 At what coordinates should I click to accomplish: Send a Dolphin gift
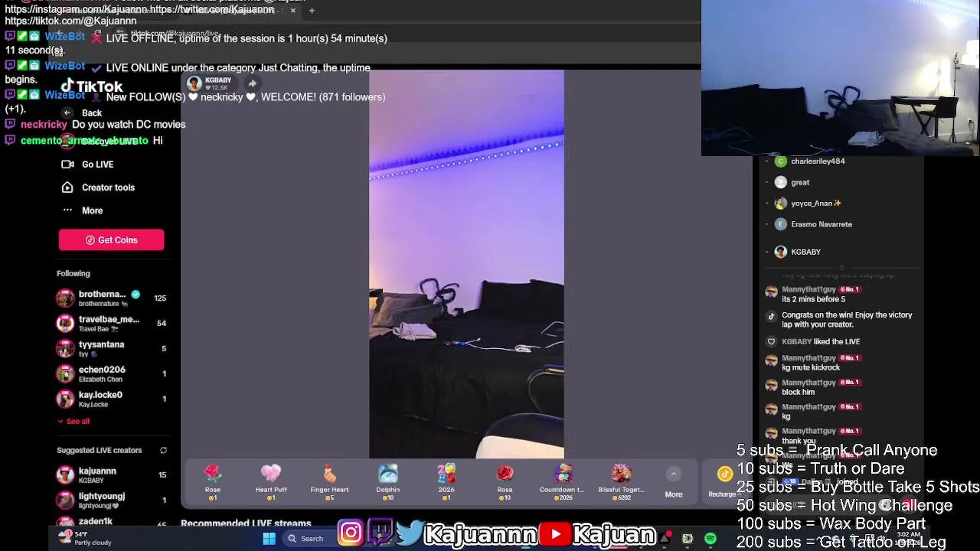[388, 482]
